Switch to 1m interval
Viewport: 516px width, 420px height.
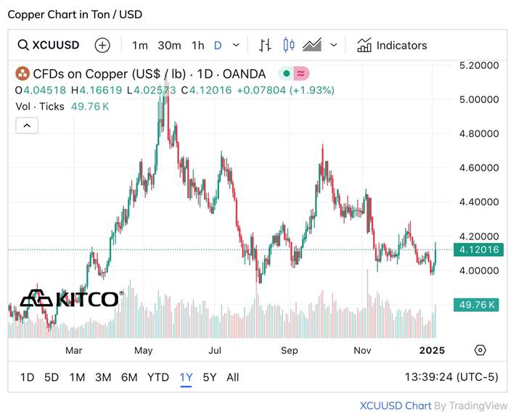140,45
